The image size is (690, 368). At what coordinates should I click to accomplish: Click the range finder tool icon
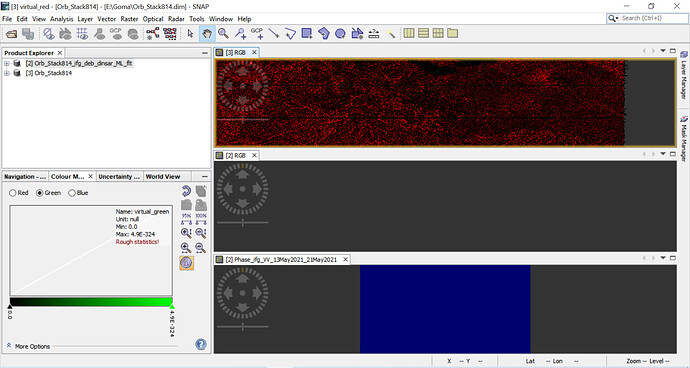point(374,34)
